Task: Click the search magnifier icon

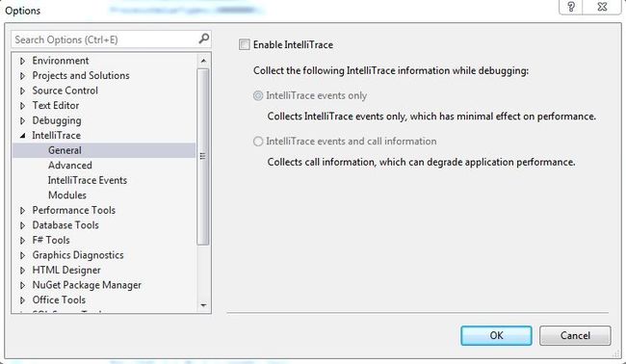Action: pyautogui.click(x=203, y=39)
